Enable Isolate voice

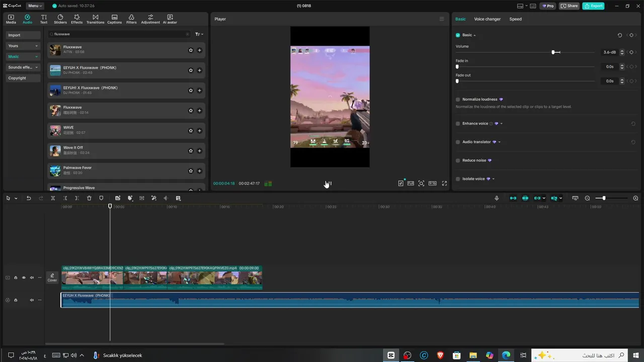[x=458, y=179]
